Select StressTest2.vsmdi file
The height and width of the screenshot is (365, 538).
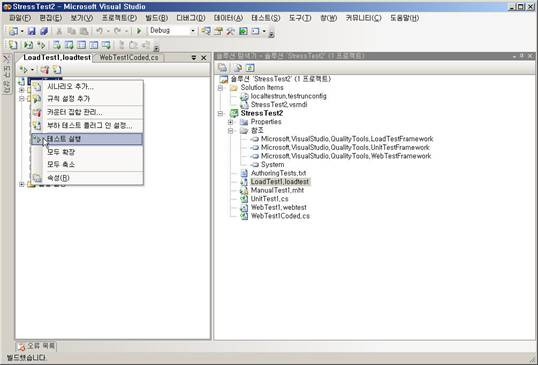click(279, 105)
